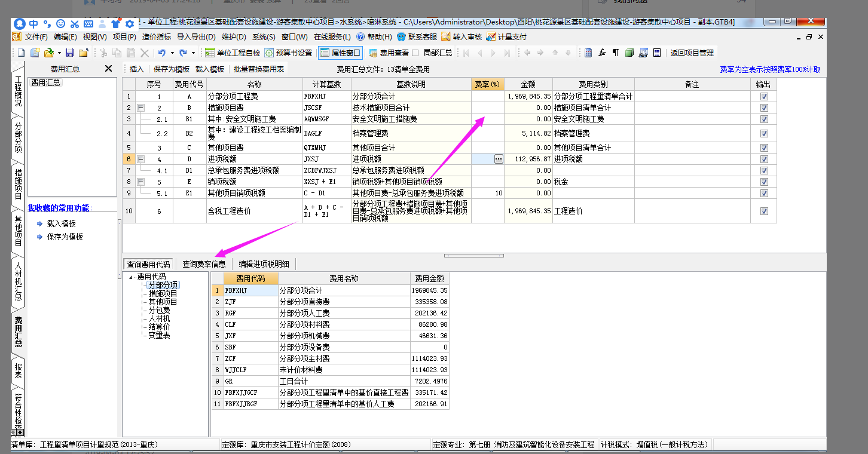Save the project using the floppy disk icon

(x=69, y=53)
